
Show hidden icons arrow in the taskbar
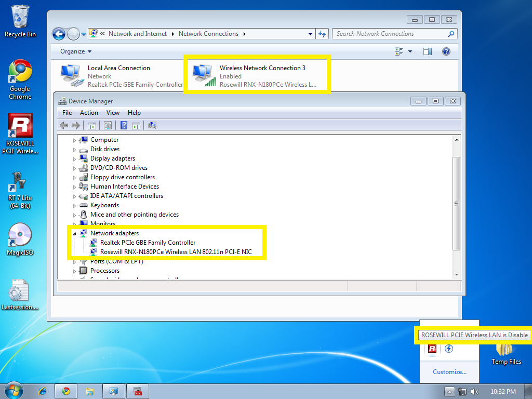point(449,392)
